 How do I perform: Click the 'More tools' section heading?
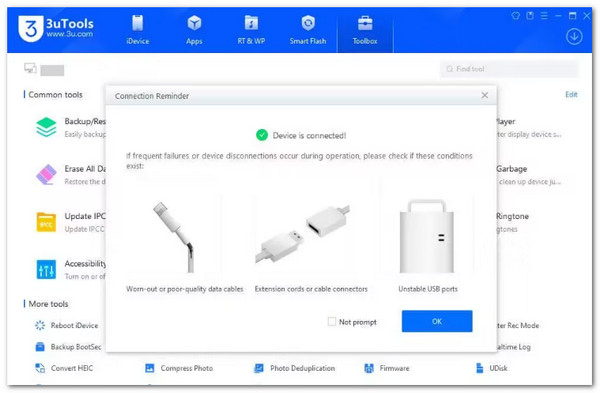48,304
